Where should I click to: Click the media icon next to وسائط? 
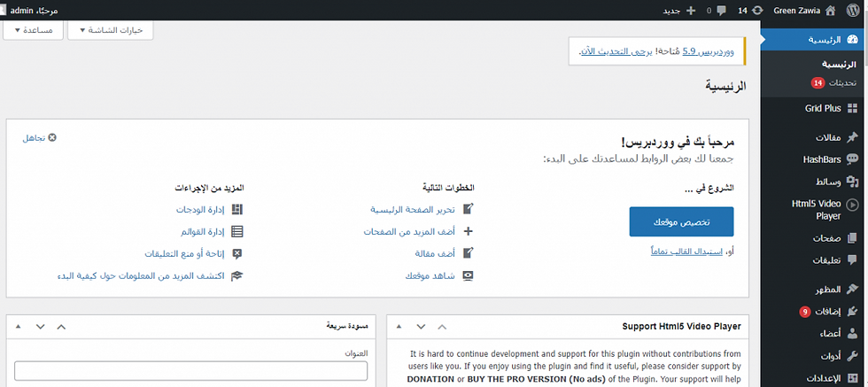(852, 182)
